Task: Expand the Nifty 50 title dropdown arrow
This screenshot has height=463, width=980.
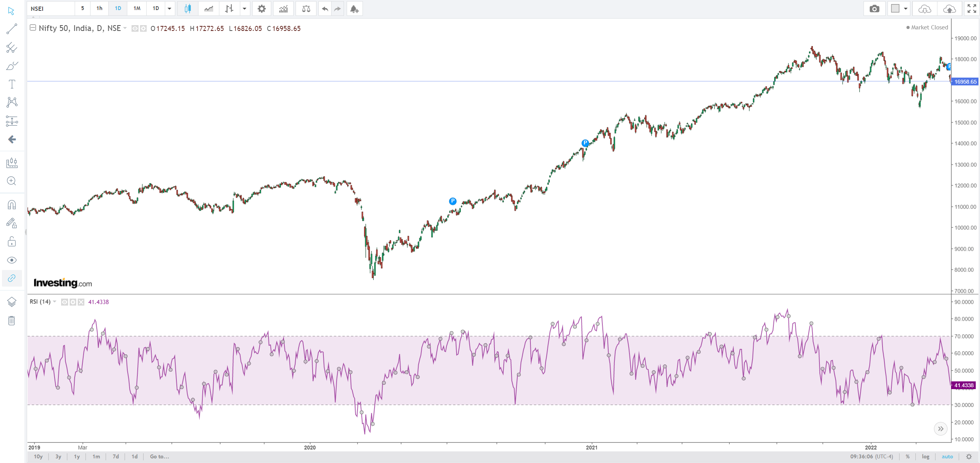Action: click(125, 28)
